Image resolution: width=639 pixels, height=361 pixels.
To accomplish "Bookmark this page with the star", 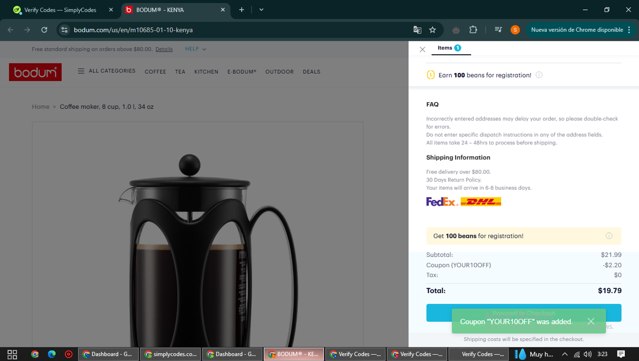I will pos(432,30).
